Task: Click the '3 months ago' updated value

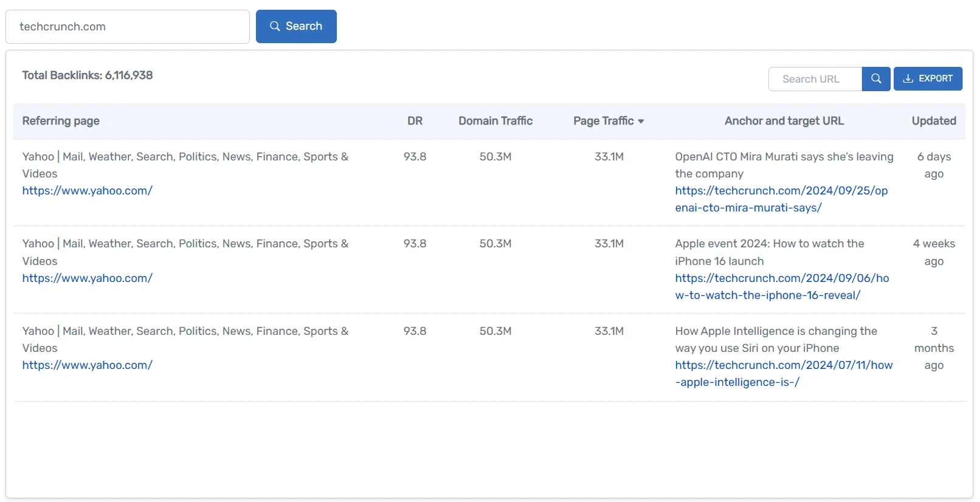Action: (x=934, y=348)
